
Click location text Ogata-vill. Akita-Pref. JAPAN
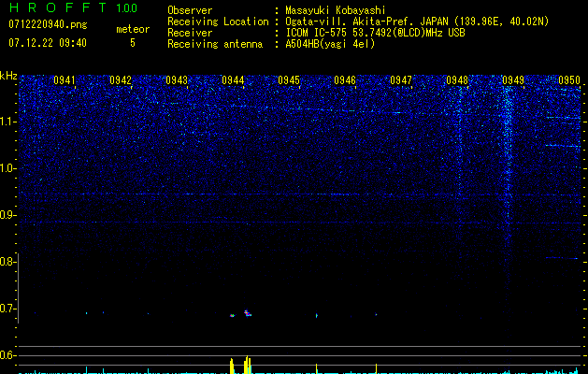(x=366, y=22)
